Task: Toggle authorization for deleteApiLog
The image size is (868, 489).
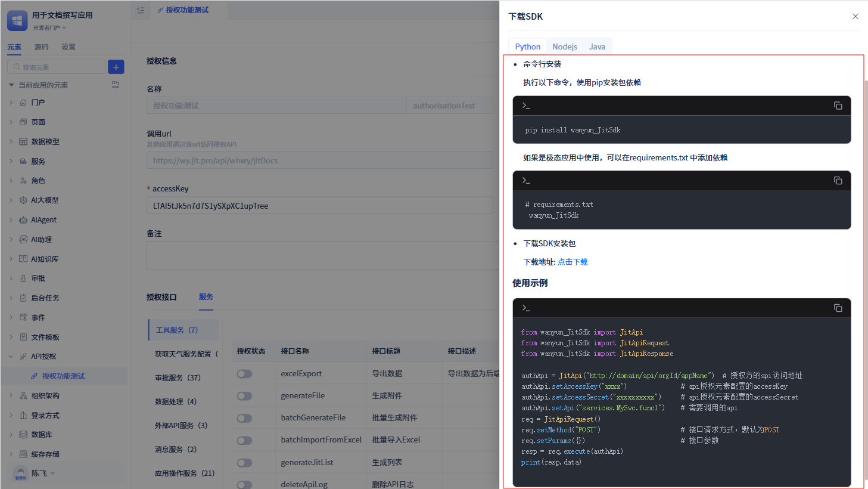Action: [244, 485]
